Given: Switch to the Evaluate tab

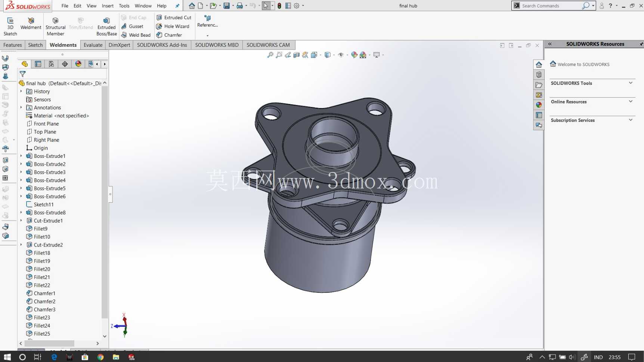Looking at the screenshot, I should pos(93,45).
